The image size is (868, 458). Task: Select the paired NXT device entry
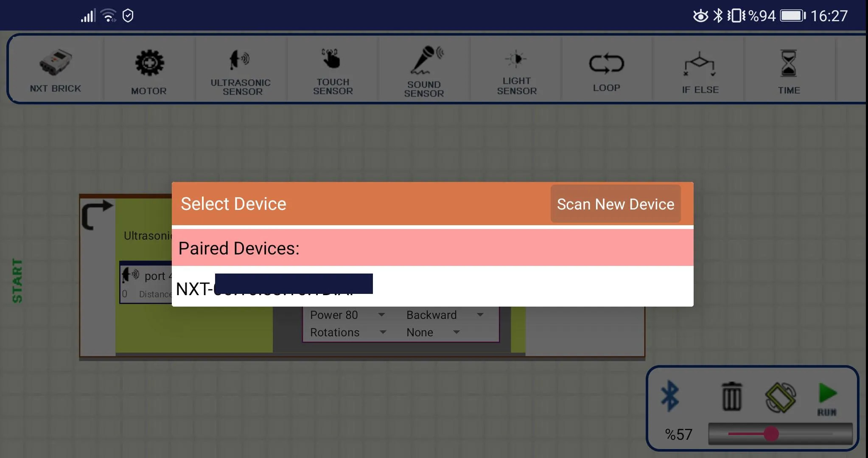click(x=432, y=286)
